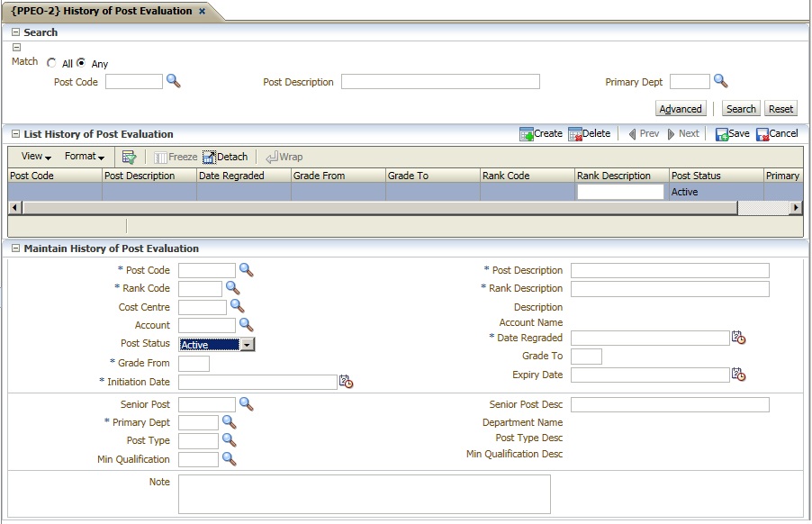Open the Format menu

(x=85, y=157)
